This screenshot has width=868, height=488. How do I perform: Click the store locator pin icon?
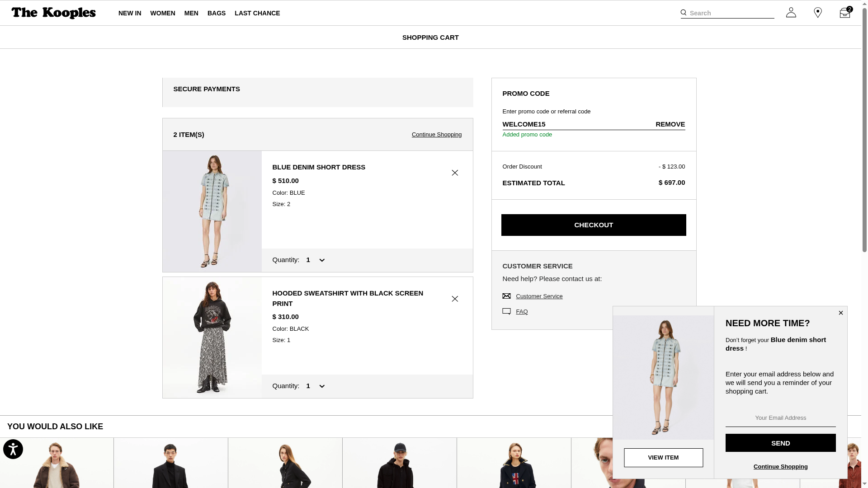pos(818,13)
